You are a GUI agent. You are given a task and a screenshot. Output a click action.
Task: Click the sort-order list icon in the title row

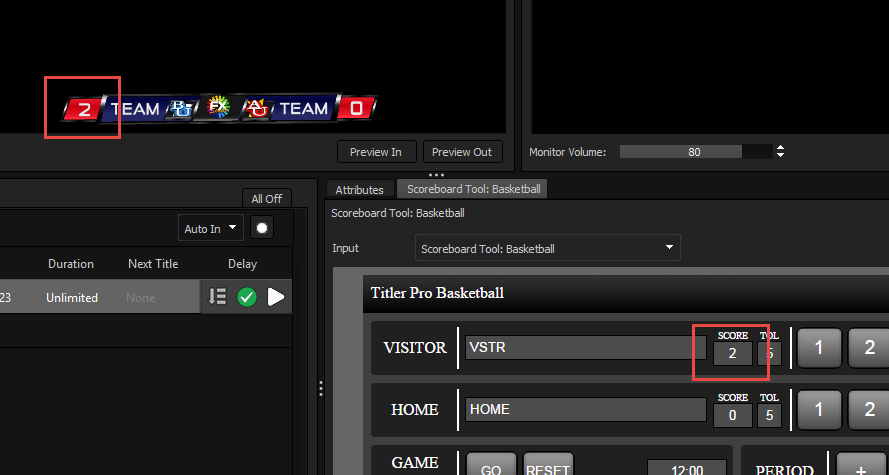click(217, 297)
